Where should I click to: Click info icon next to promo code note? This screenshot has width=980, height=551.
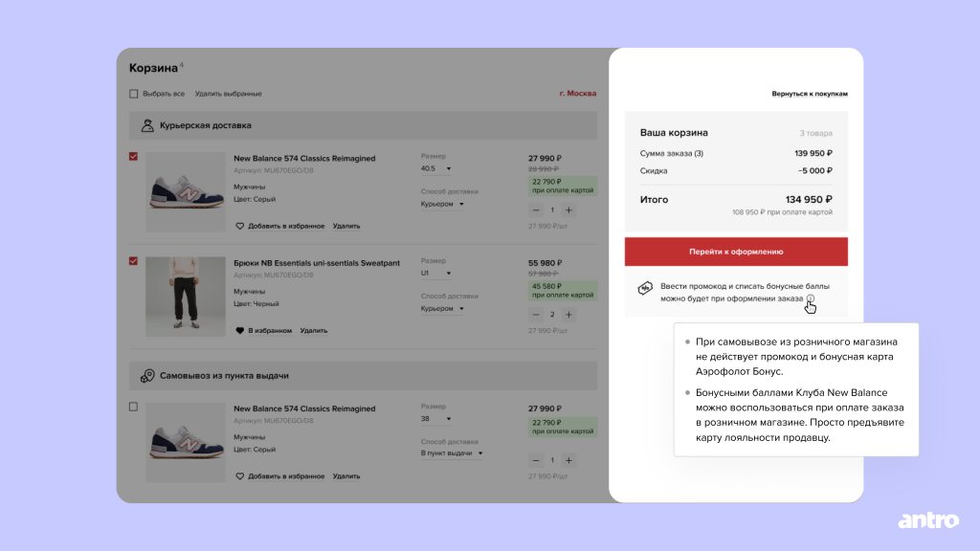(x=811, y=298)
